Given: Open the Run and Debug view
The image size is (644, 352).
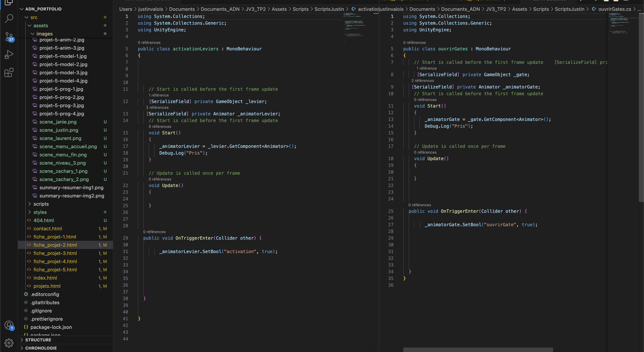Looking at the screenshot, I should [x=9, y=54].
